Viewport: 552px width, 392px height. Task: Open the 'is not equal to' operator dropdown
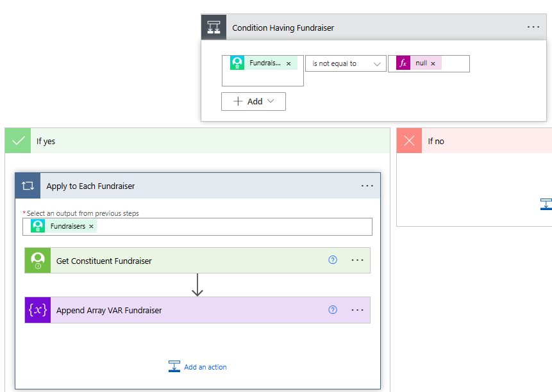pyautogui.click(x=346, y=63)
